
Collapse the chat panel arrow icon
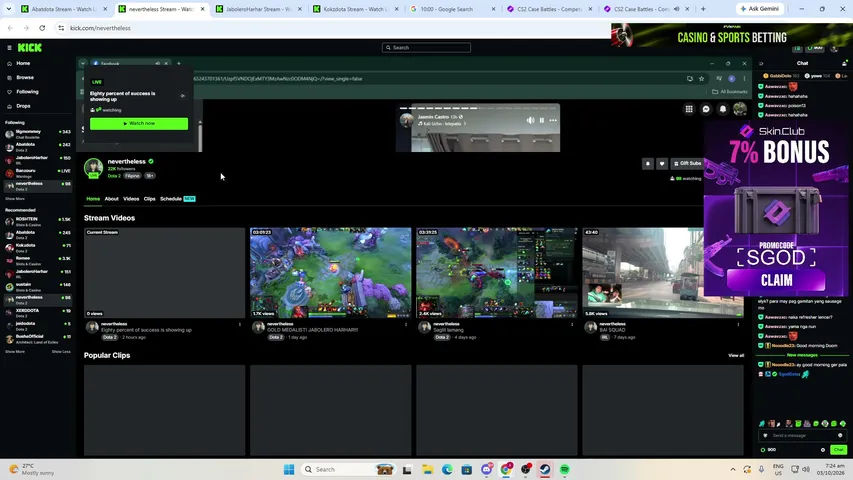pos(761,64)
